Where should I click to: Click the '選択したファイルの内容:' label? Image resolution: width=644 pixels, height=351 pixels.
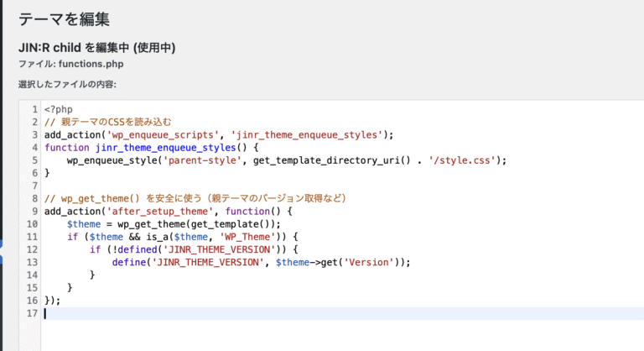point(67,84)
